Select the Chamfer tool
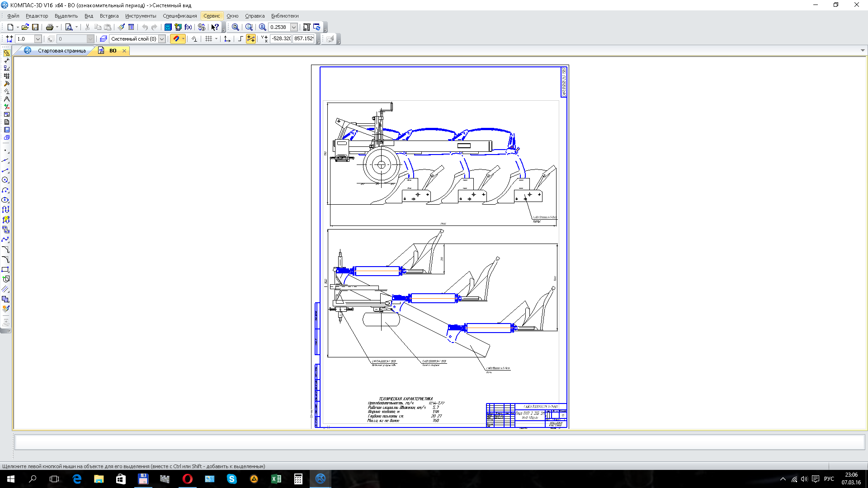Viewport: 868px width, 488px height. click(5, 249)
